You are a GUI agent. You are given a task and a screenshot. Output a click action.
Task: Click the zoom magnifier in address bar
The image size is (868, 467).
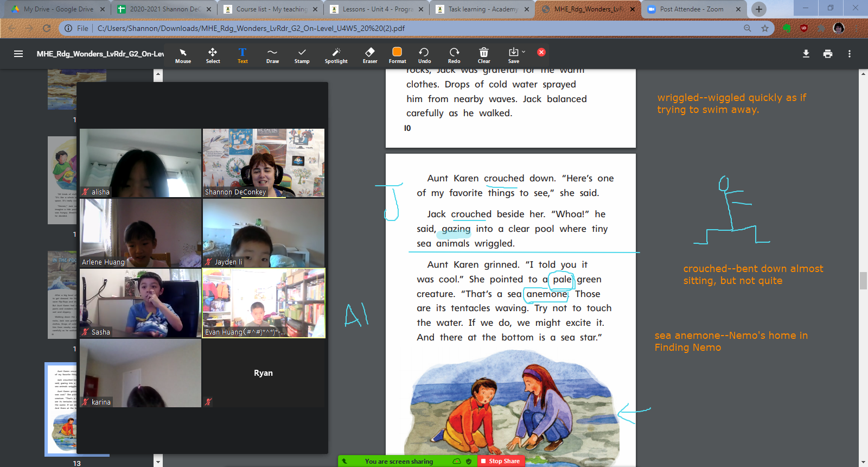[748, 28]
